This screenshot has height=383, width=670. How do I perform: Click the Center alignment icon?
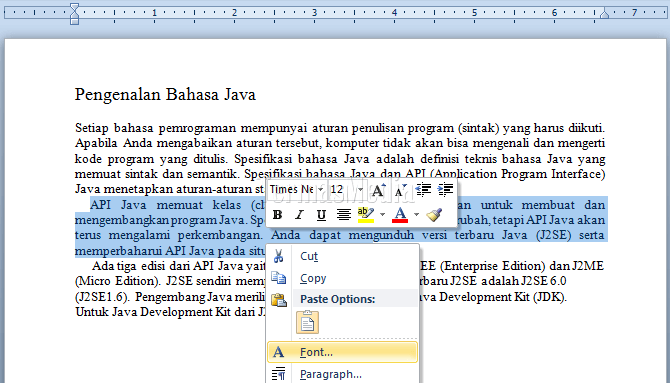coord(344,215)
